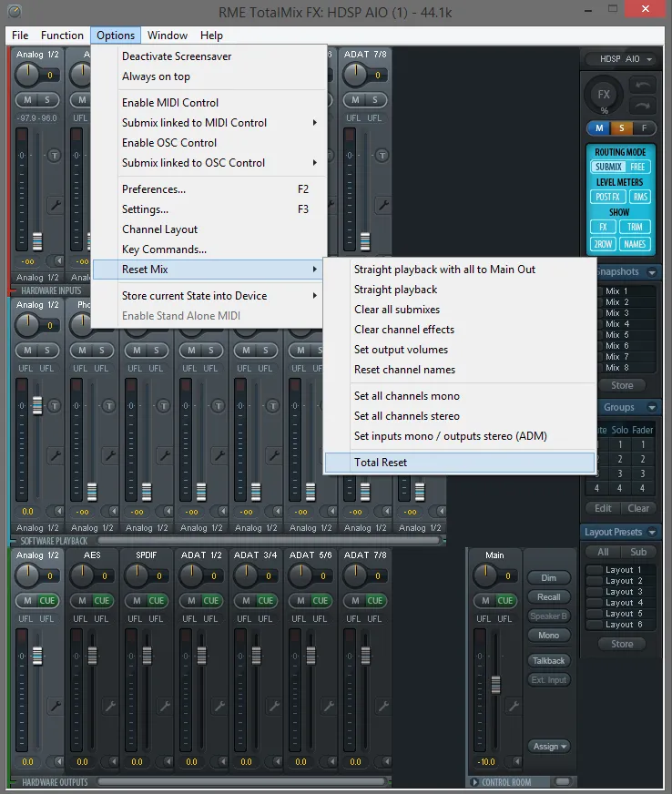Click the hardware output Analog 1/2 fader
Screen dimensions: 672x794
click(x=37, y=656)
